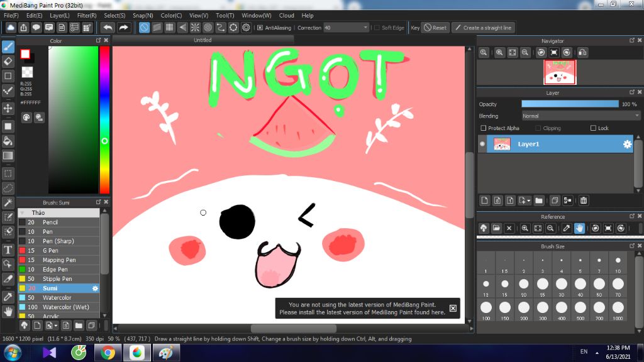
Task: Open snap settings gear icon
Action: click(246, 28)
